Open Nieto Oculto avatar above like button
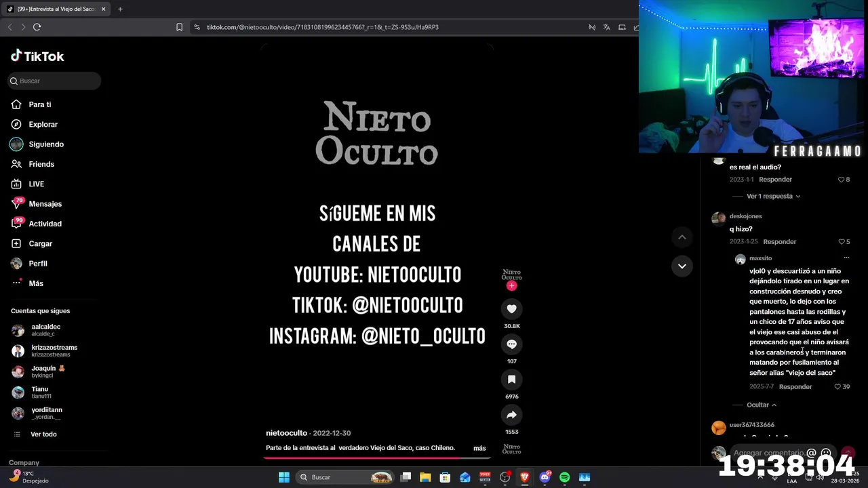The height and width of the screenshot is (488, 868). coord(512,274)
